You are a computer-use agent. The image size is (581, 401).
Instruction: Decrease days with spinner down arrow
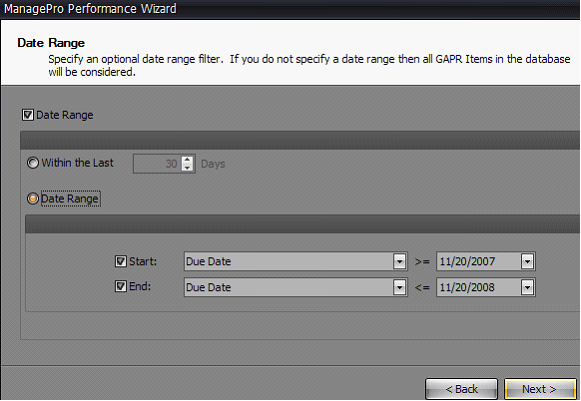187,168
